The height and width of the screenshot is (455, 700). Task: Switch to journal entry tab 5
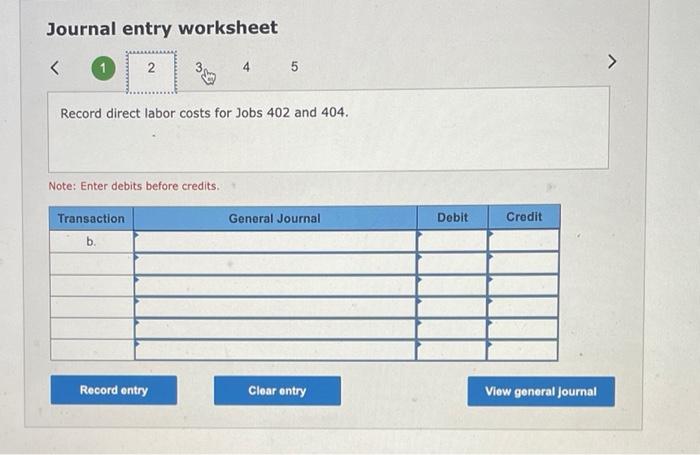click(x=294, y=67)
